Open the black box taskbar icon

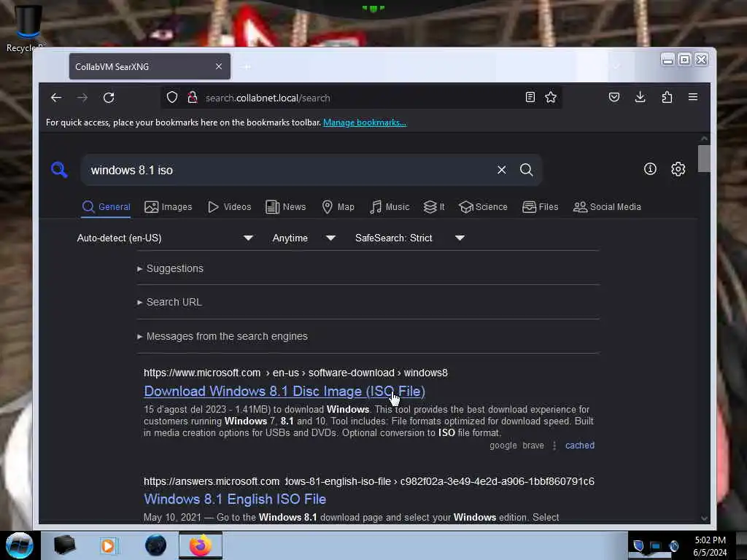coord(64,545)
